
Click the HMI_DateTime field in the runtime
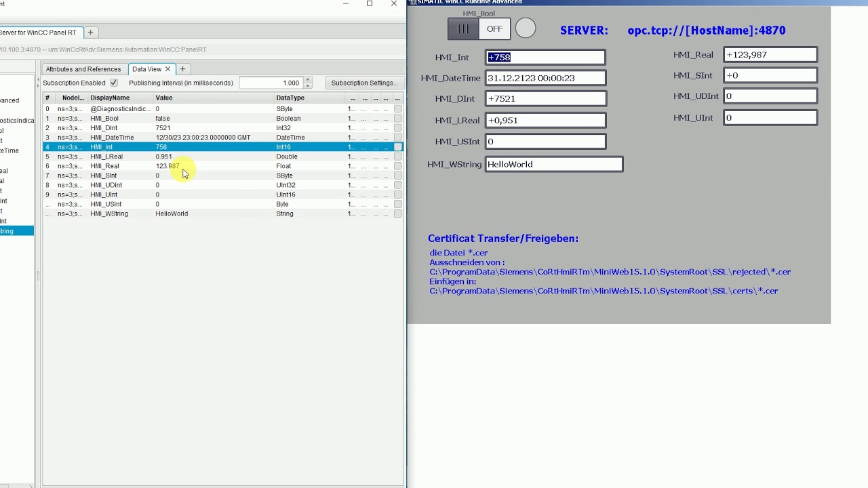click(x=545, y=78)
